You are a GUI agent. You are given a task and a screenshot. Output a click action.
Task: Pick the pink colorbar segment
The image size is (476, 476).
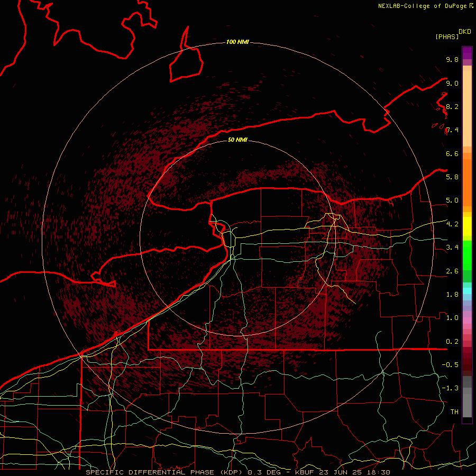(467, 321)
